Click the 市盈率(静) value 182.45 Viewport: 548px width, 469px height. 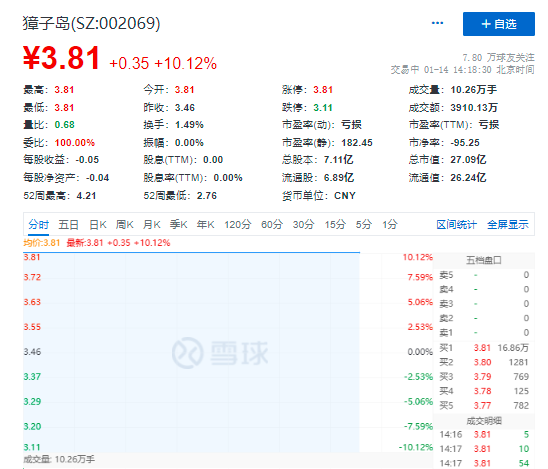(x=357, y=143)
